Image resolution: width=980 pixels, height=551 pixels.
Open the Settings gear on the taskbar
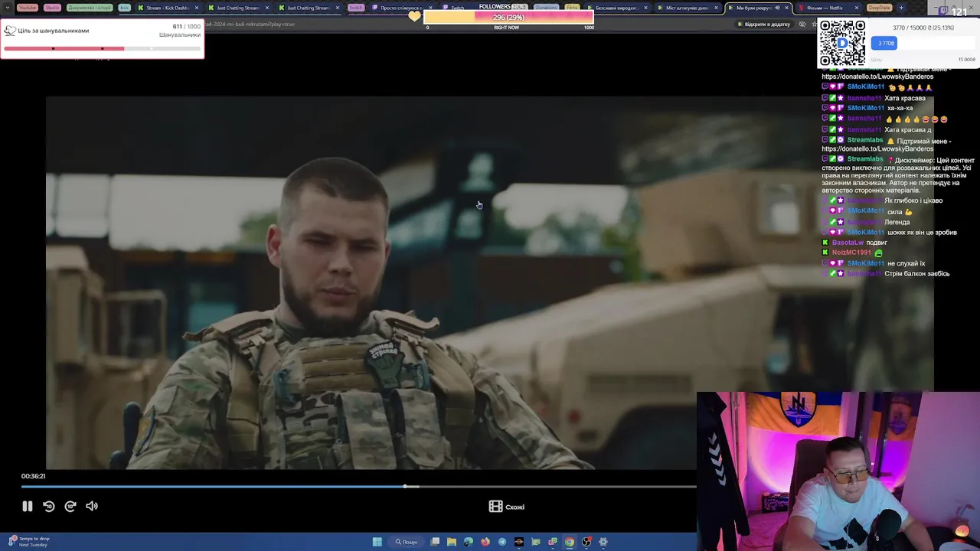coord(603,542)
